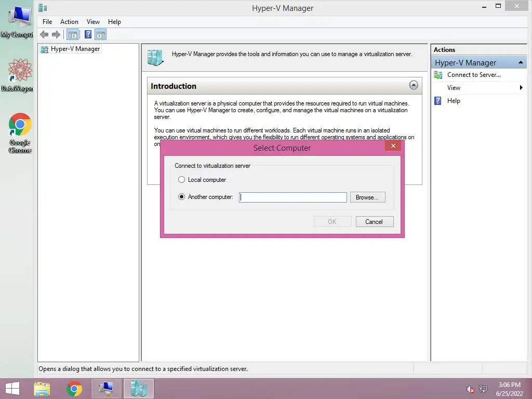Viewport: 532px width, 399px height.
Task: Open Google Chrome desktop shortcut
Action: coord(20,132)
